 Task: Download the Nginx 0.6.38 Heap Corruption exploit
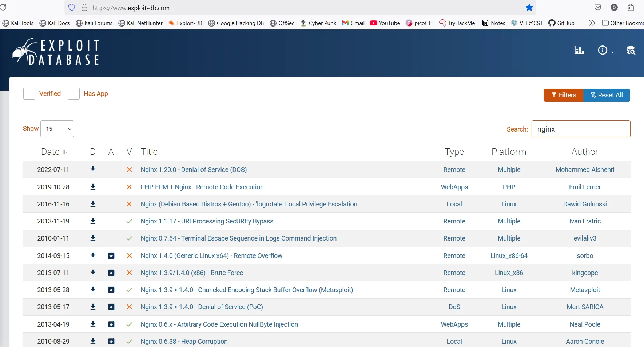point(93,341)
